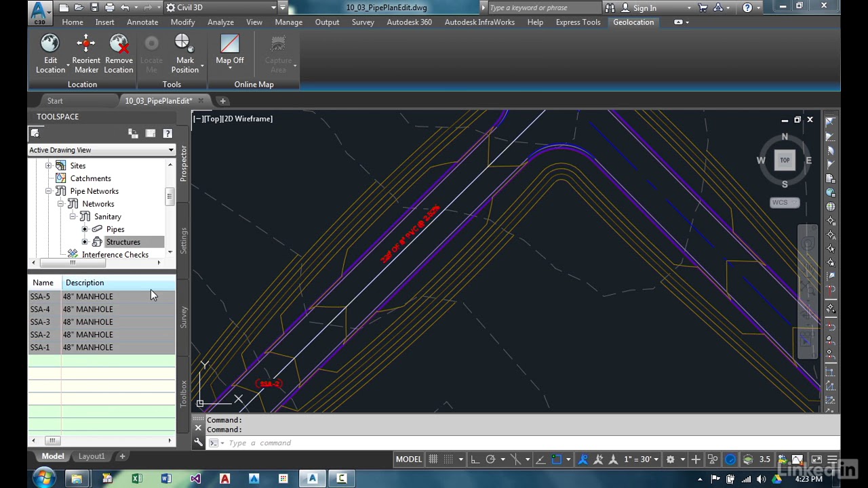Toggle annotation visibility in the status bar
This screenshot has width=868, height=488.
(583, 460)
